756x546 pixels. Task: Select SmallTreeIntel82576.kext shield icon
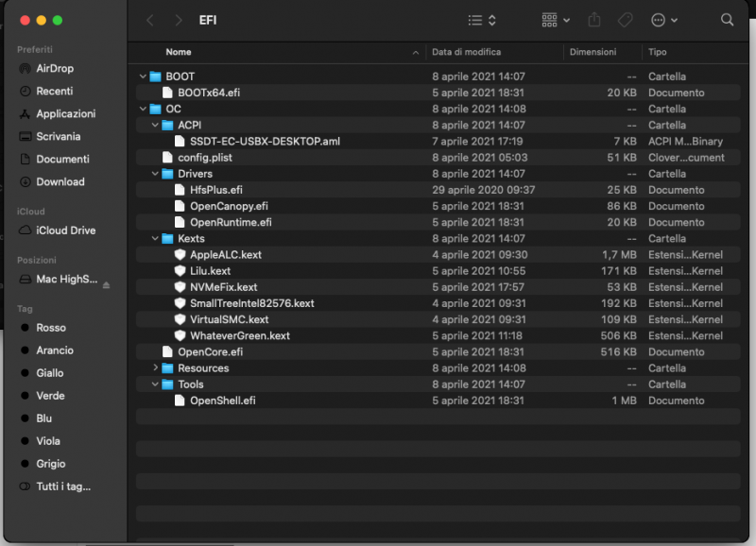point(180,303)
